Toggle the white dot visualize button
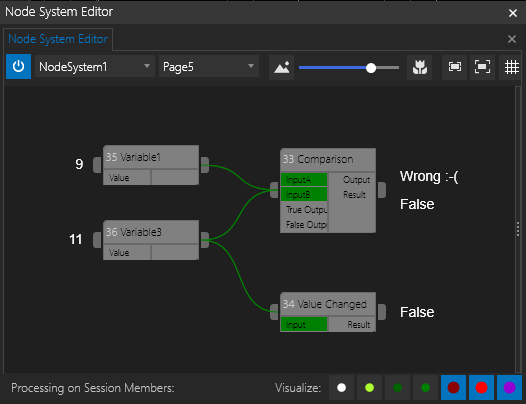 click(341, 388)
